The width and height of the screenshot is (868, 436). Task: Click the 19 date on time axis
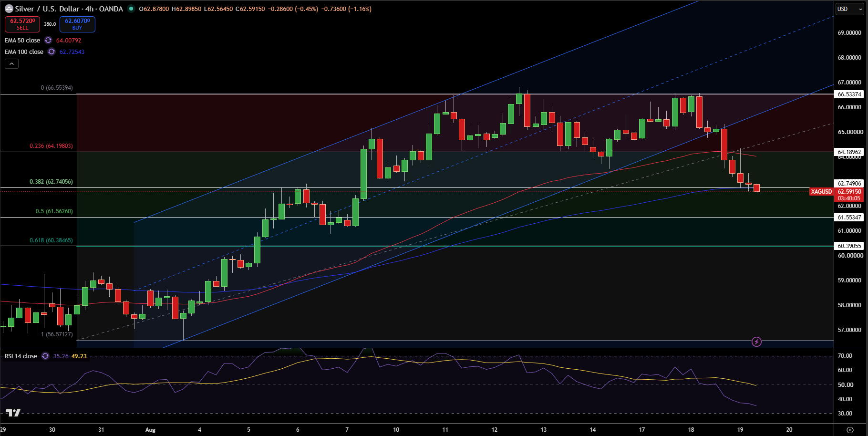click(x=740, y=430)
